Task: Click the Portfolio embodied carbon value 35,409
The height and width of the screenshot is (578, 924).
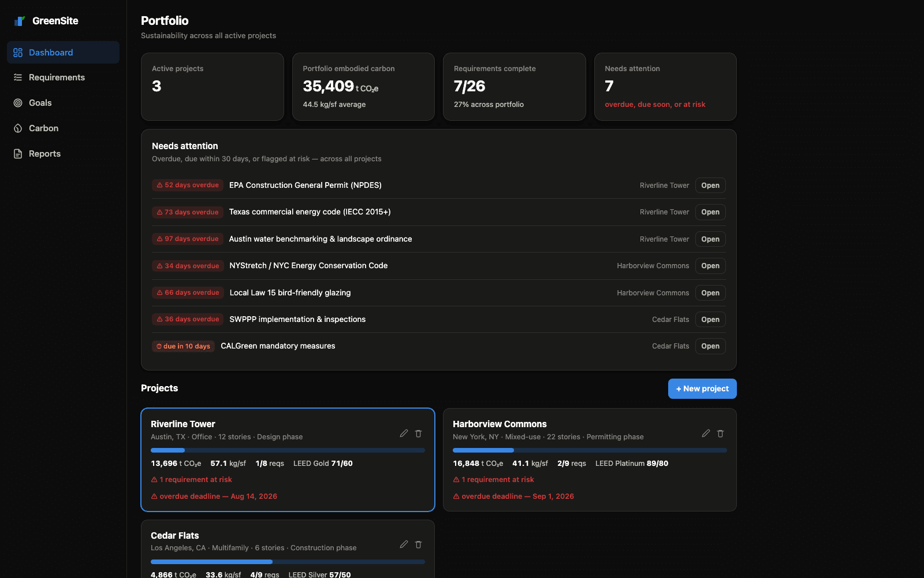Action: coord(328,86)
